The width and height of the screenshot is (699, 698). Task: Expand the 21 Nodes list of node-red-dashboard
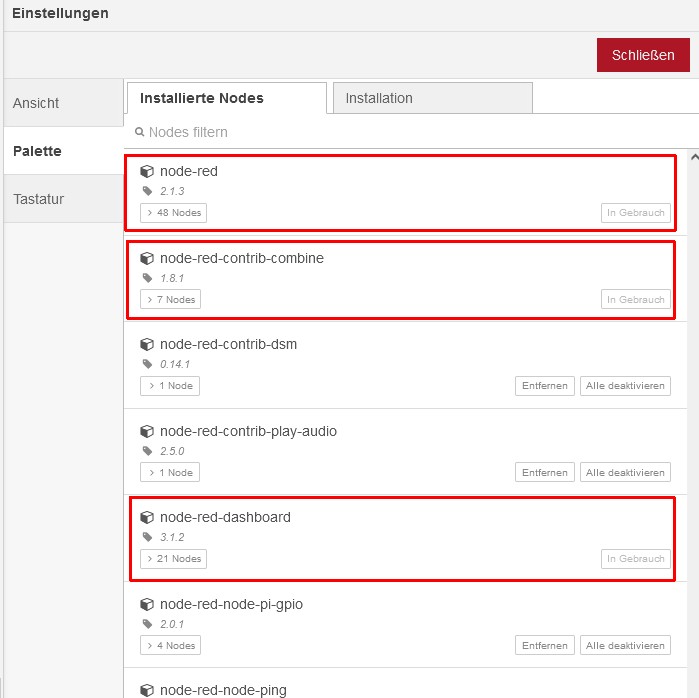pos(173,559)
